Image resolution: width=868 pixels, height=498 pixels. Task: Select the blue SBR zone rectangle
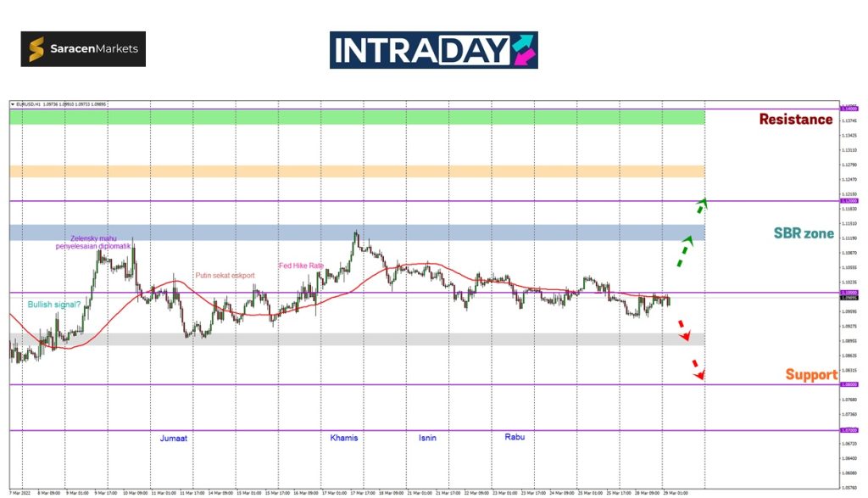point(356,232)
